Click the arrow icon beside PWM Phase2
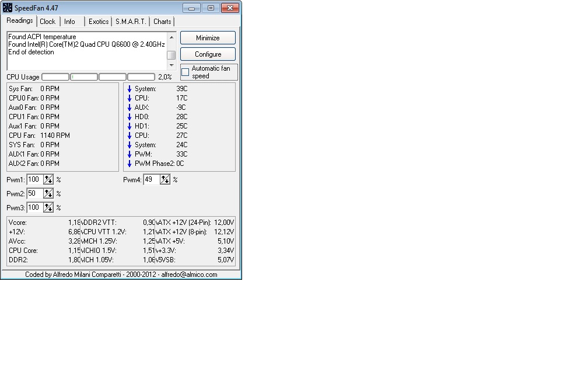This screenshot has height=368, width=588. [129, 164]
